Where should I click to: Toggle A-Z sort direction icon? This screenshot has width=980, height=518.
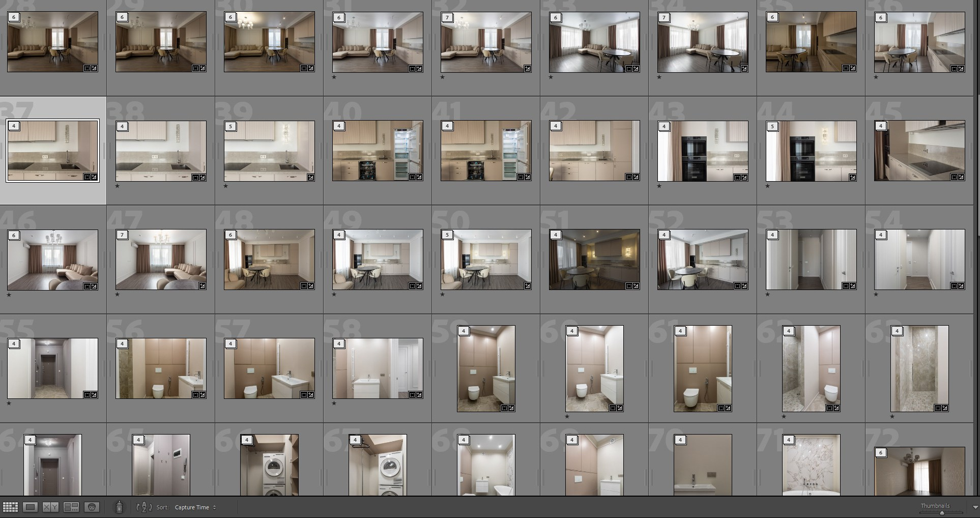pyautogui.click(x=145, y=507)
